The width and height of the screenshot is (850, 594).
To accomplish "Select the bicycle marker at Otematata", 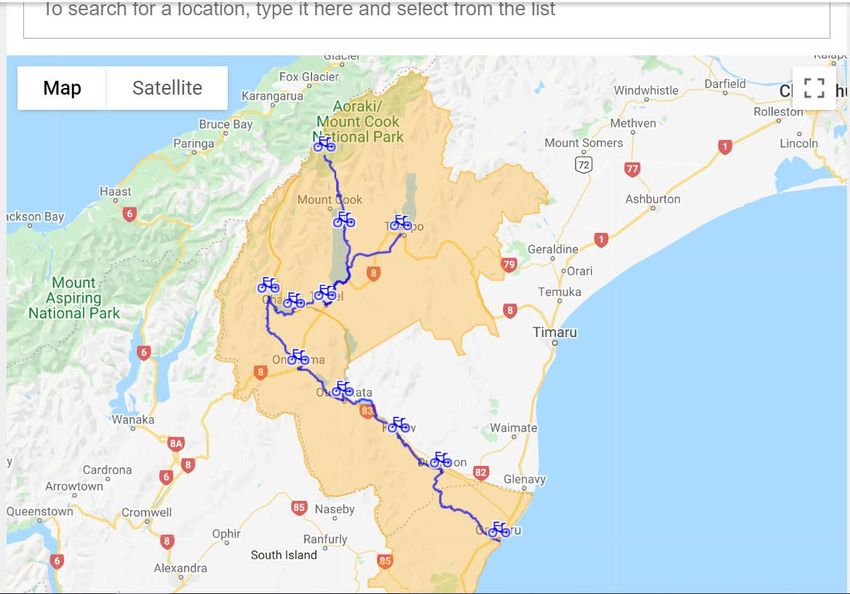I will (x=343, y=388).
